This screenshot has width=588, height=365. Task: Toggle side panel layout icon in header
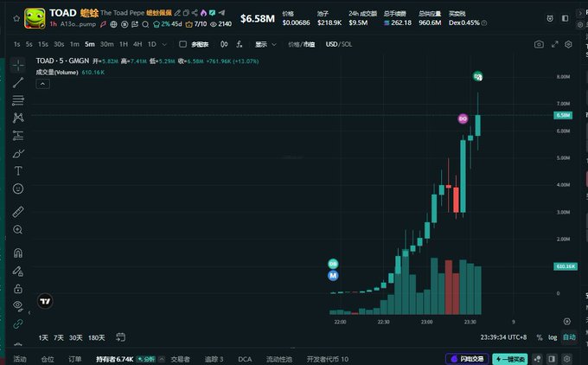(566, 18)
